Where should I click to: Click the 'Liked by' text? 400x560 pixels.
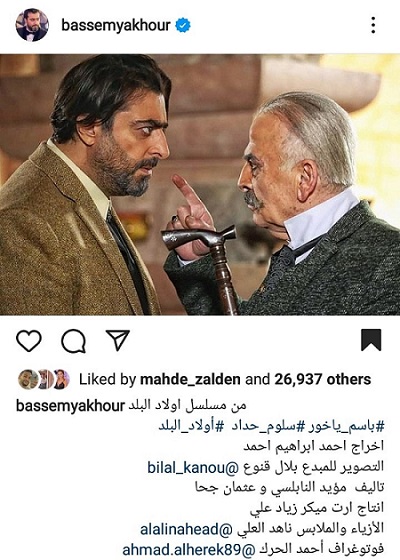pos(108,379)
